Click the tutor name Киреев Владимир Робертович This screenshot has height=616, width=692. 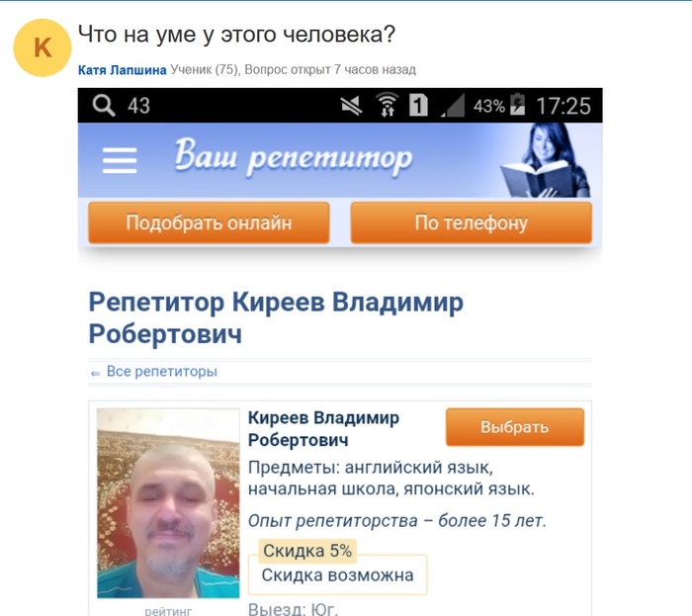coord(323,429)
